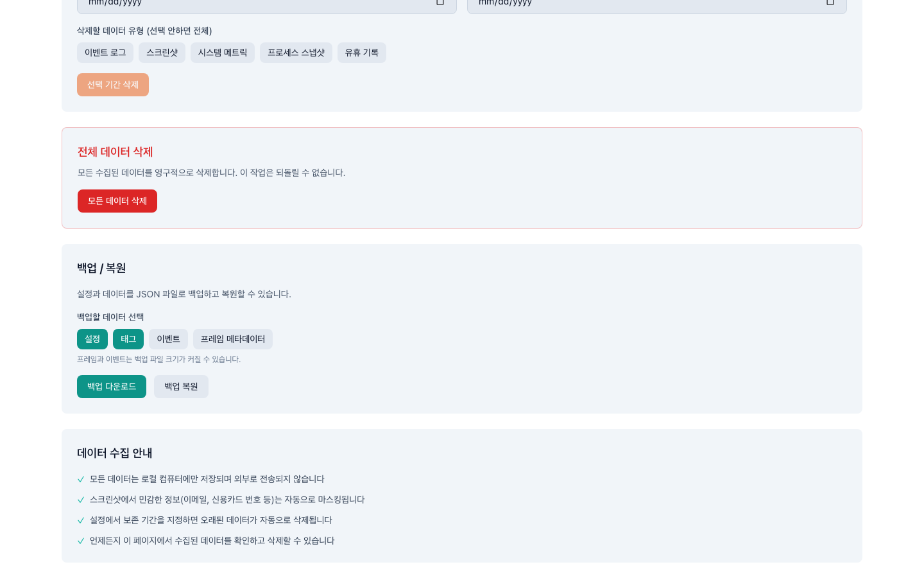Include 이벤트 in the backup selection
This screenshot has height=578, width=924.
168,339
